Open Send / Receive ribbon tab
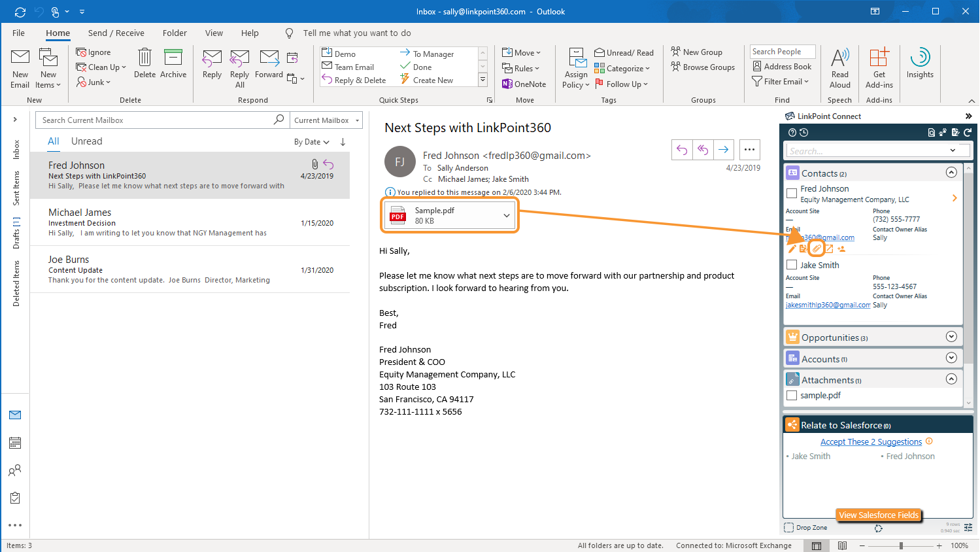980x552 pixels. point(116,33)
